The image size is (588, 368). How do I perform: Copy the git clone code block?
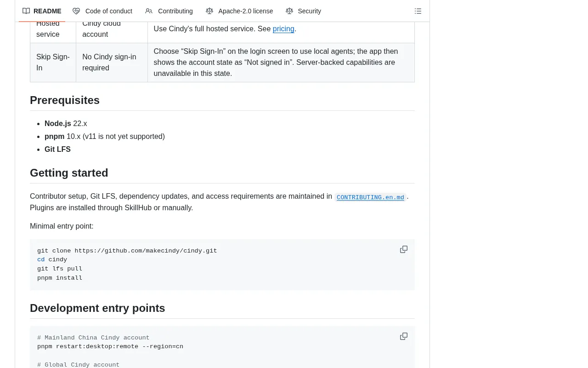pos(404,249)
